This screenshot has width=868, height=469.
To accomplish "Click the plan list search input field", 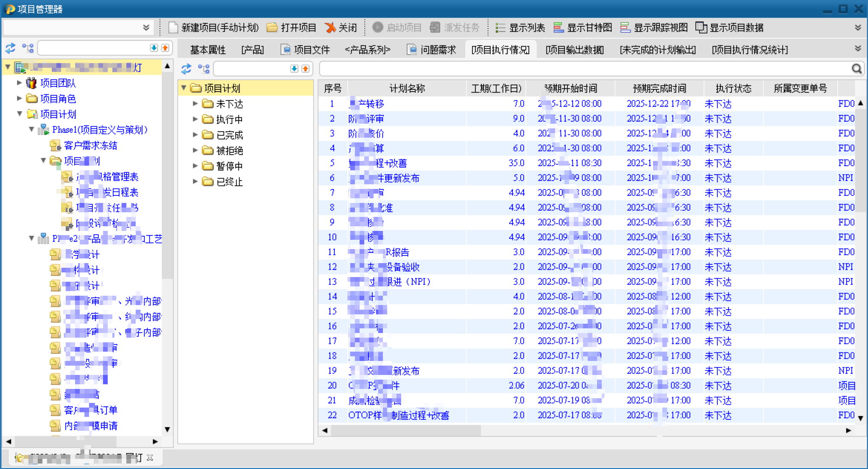I will 585,69.
